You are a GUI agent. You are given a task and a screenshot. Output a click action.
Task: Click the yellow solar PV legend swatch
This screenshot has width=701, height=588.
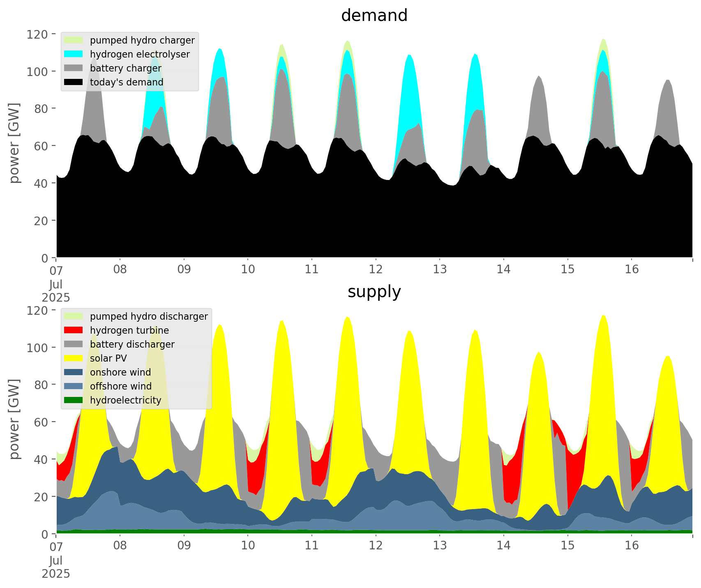click(x=74, y=358)
